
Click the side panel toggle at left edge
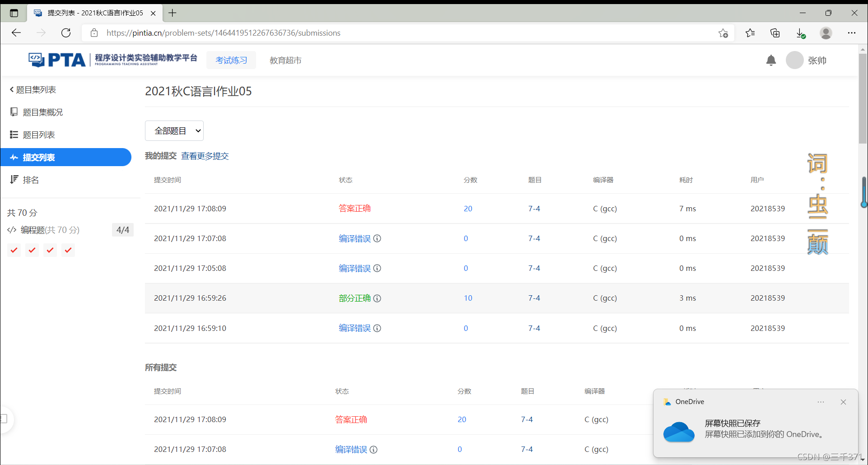[5, 419]
